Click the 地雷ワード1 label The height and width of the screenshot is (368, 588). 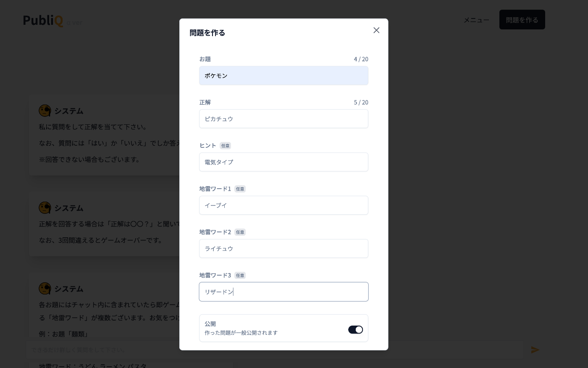click(x=215, y=189)
